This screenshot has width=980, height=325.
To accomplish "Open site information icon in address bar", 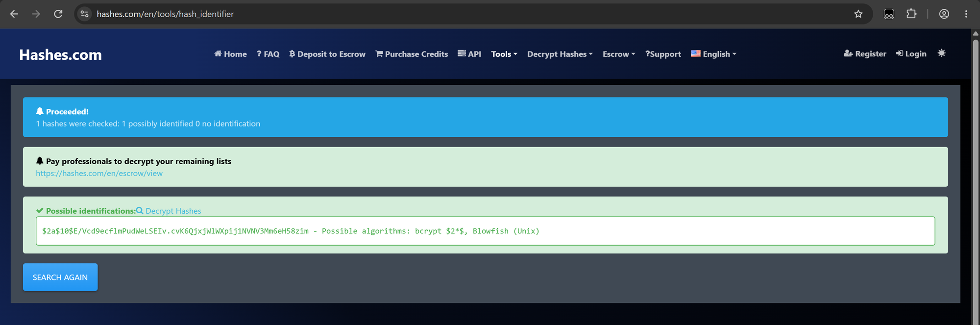I will pos(85,14).
